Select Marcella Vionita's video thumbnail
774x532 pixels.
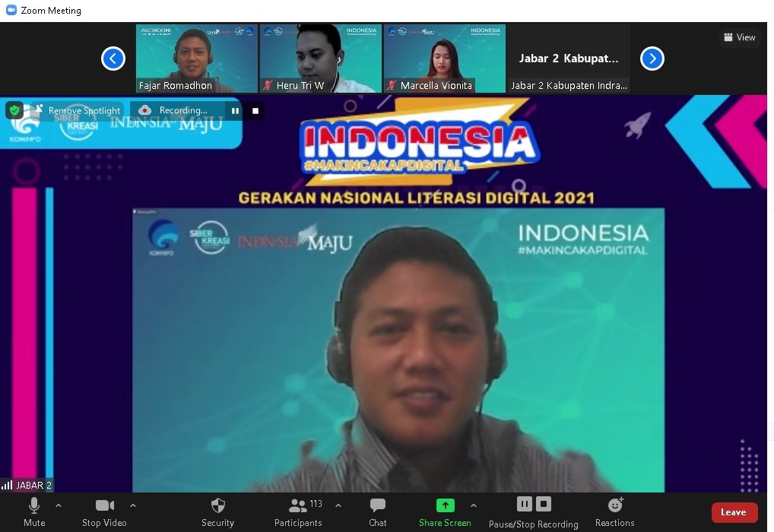(444, 59)
